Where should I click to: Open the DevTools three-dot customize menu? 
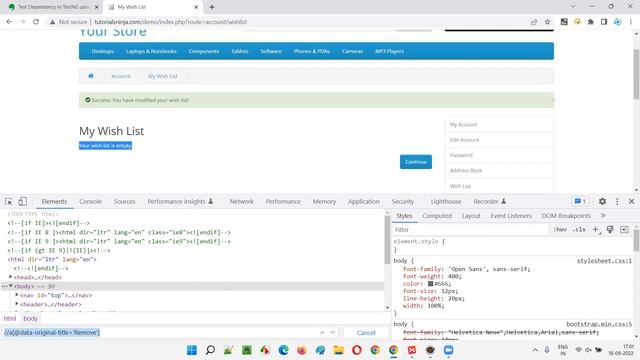[x=617, y=201]
